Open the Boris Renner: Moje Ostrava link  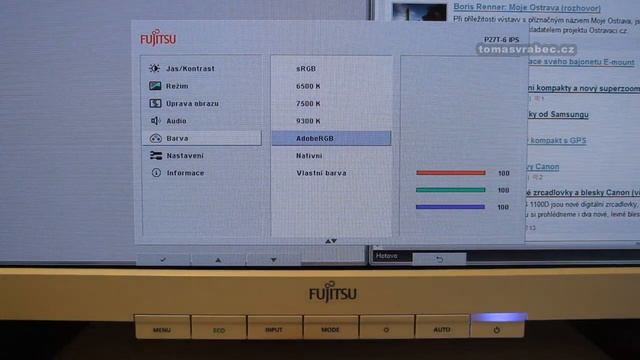click(527, 7)
